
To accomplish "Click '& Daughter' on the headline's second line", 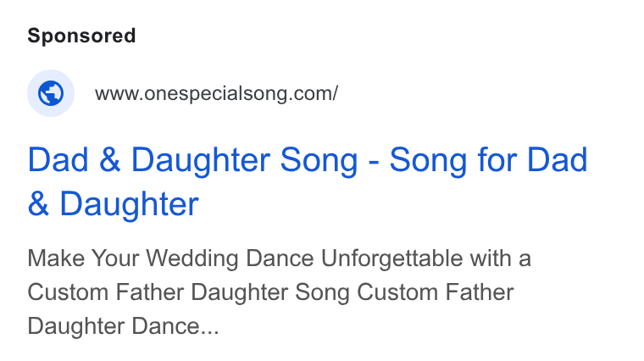I will point(114,204).
